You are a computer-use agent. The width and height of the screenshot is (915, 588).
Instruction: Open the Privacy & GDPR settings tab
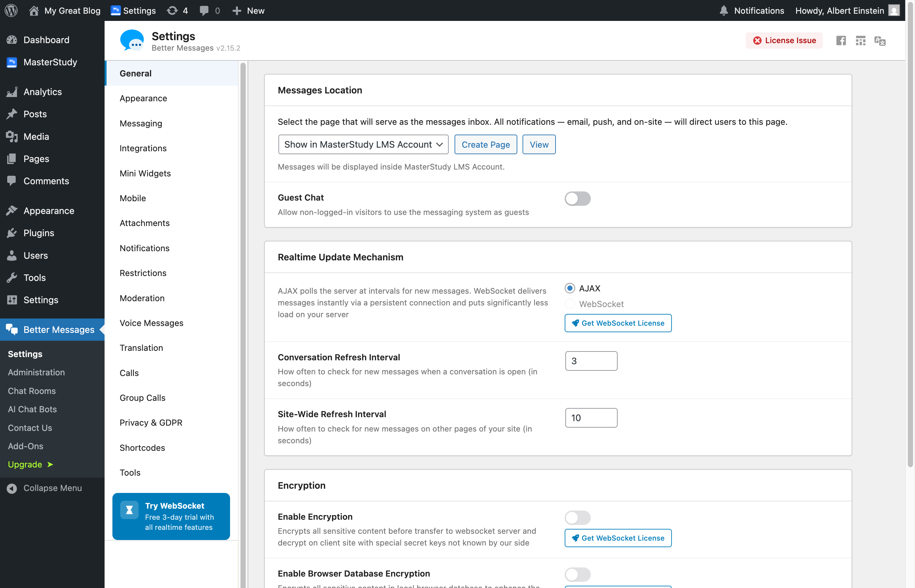click(x=172, y=423)
